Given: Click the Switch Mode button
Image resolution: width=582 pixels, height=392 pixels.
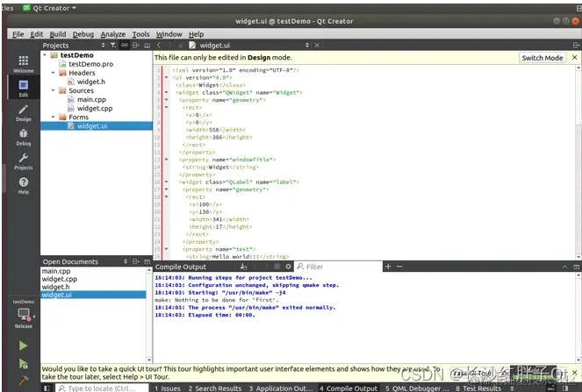Looking at the screenshot, I should (x=542, y=58).
